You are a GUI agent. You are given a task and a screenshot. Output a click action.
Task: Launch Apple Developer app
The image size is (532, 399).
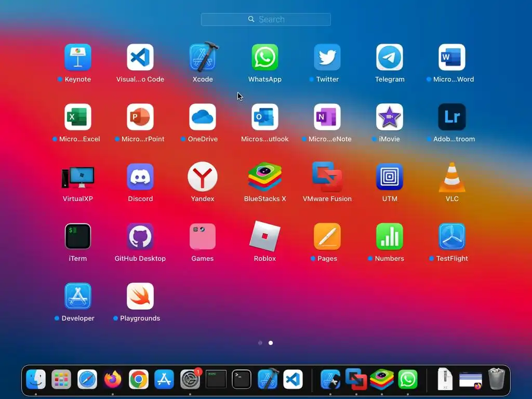point(78,296)
